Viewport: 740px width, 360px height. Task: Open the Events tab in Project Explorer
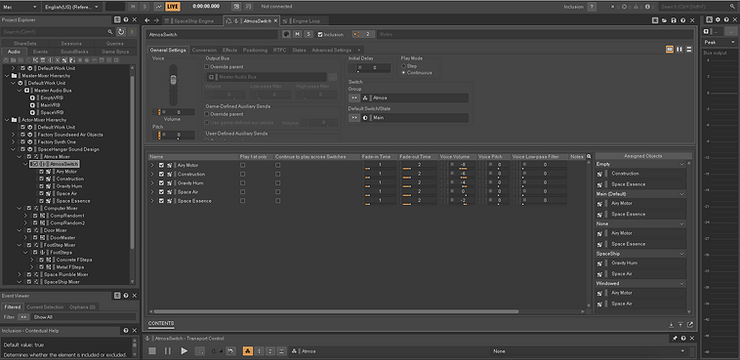[x=40, y=51]
